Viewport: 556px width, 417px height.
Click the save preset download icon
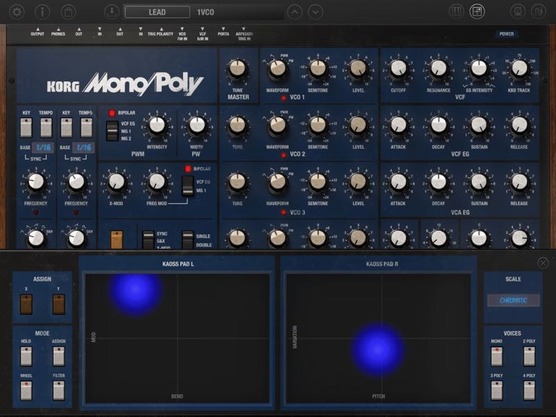(x=112, y=12)
